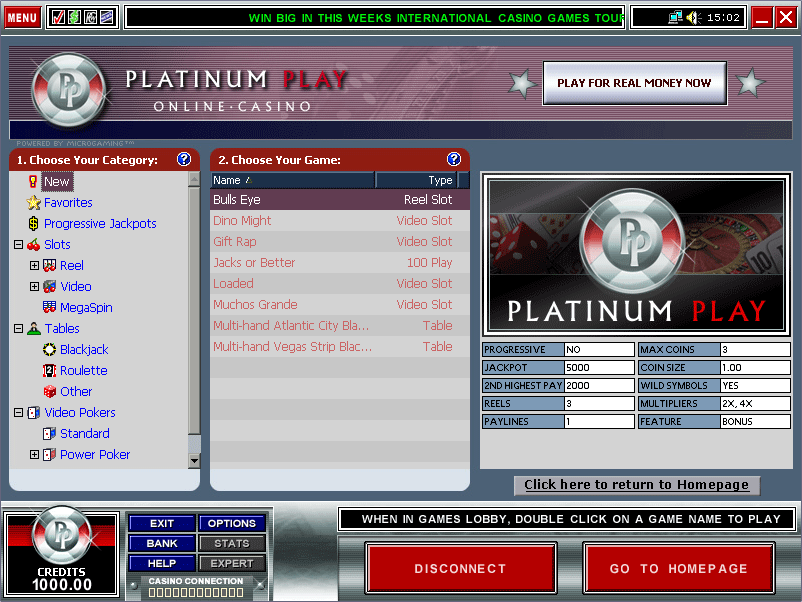802x602 pixels.
Task: Click the Progressive Jackpots dollar icon
Action: pyautogui.click(x=33, y=224)
